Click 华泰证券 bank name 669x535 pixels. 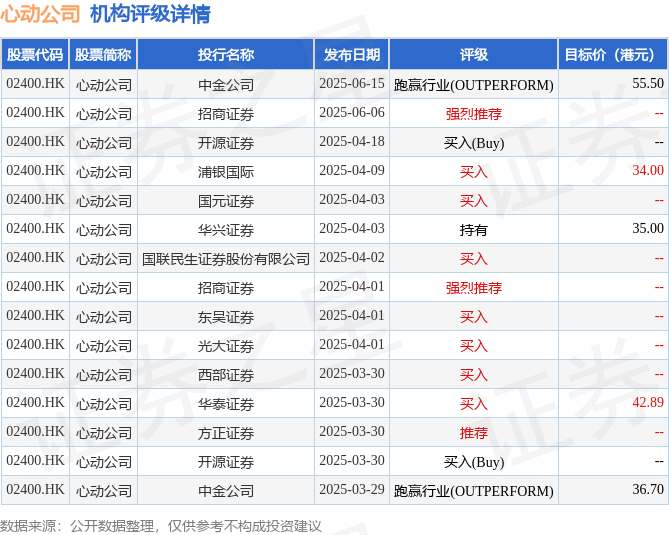pyautogui.click(x=226, y=404)
